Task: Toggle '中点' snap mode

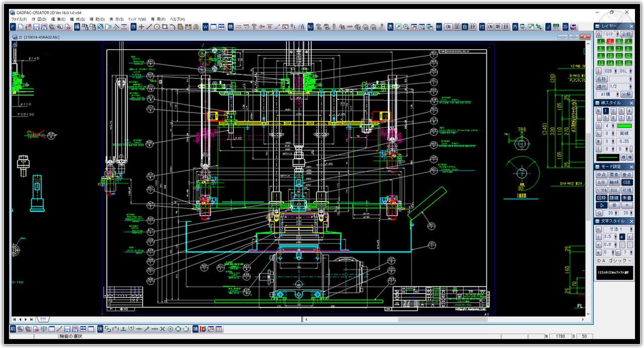Action: click(x=601, y=175)
